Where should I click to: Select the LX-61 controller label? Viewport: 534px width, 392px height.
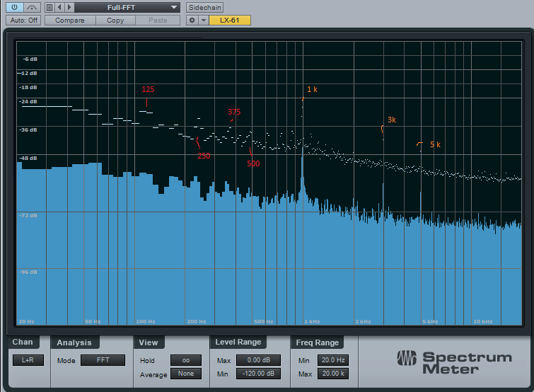(x=230, y=21)
